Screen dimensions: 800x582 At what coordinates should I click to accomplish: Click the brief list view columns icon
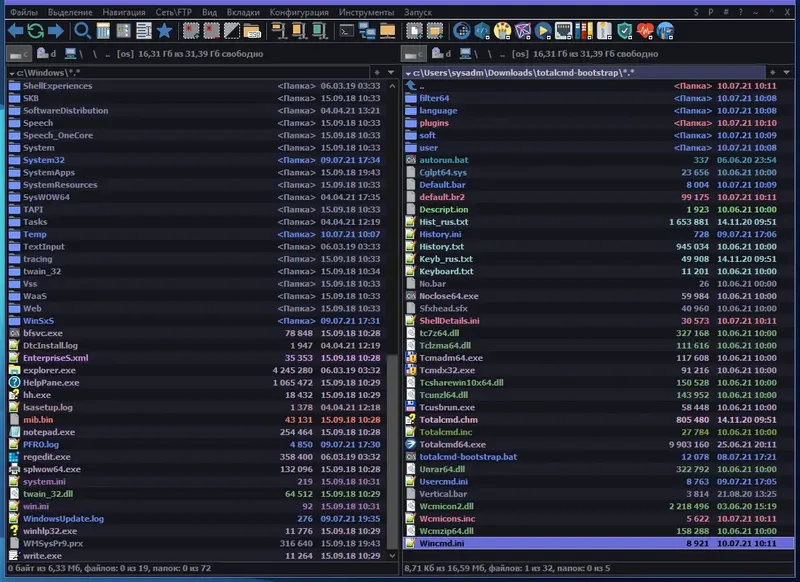[x=103, y=31]
